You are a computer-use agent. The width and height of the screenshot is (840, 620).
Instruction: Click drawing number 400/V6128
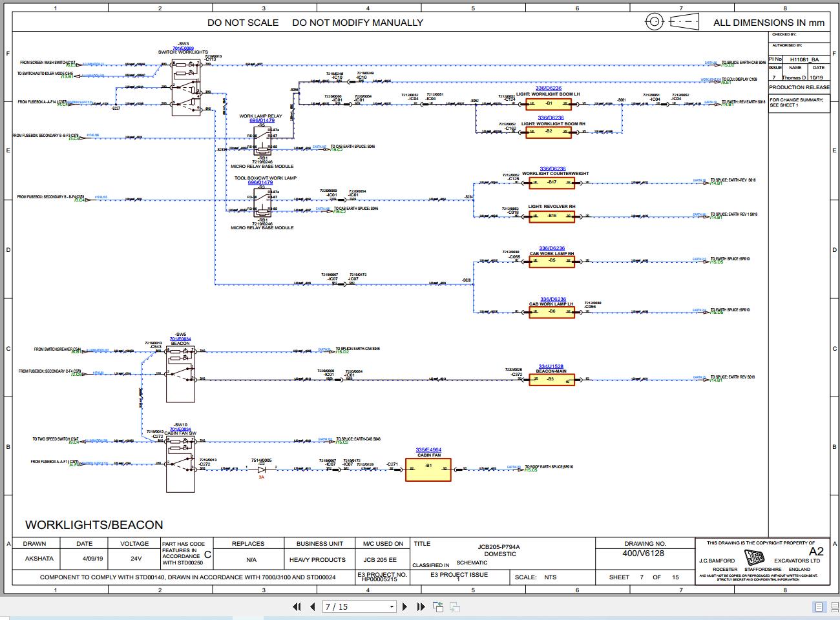[644, 553]
